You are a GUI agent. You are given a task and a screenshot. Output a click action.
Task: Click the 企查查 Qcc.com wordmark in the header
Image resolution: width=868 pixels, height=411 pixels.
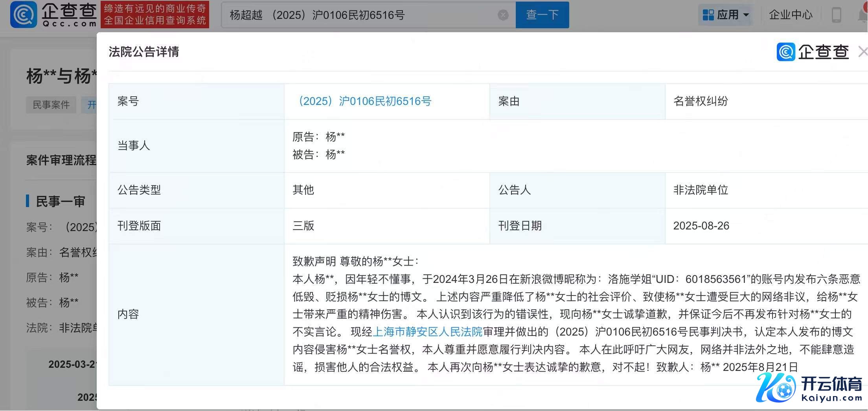pyautogui.click(x=69, y=15)
